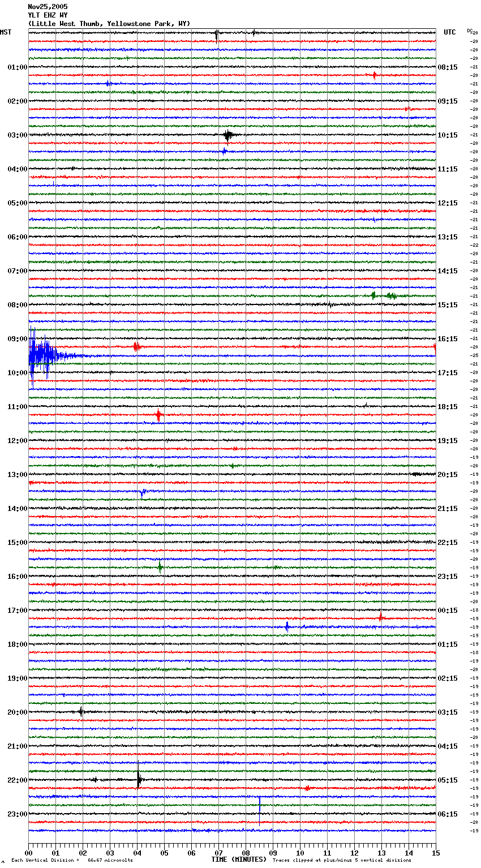Click the 04:15 UTC time label
481x868 pixels.
click(448, 746)
